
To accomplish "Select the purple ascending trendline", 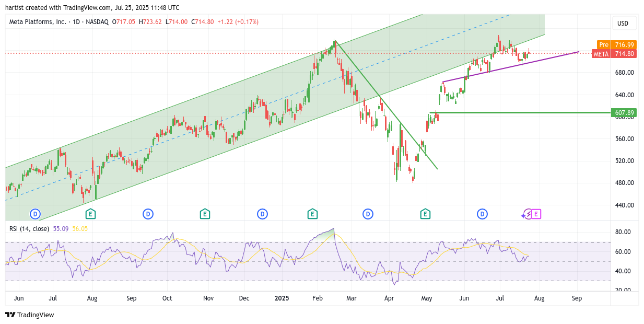I will click(x=510, y=67).
